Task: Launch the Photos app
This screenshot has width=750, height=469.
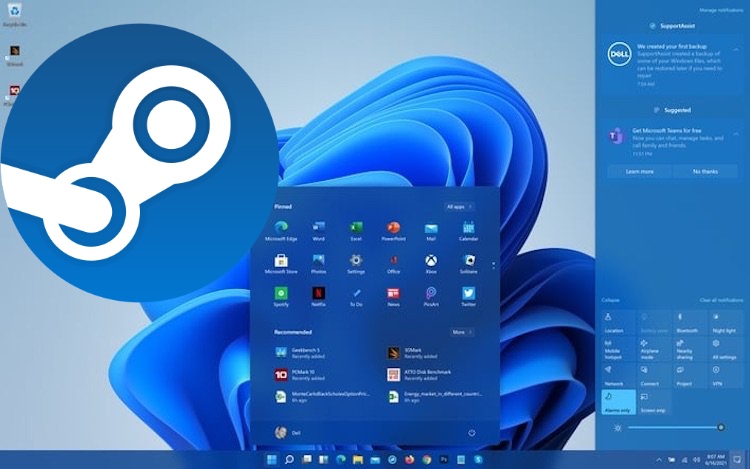Action: coord(319,264)
